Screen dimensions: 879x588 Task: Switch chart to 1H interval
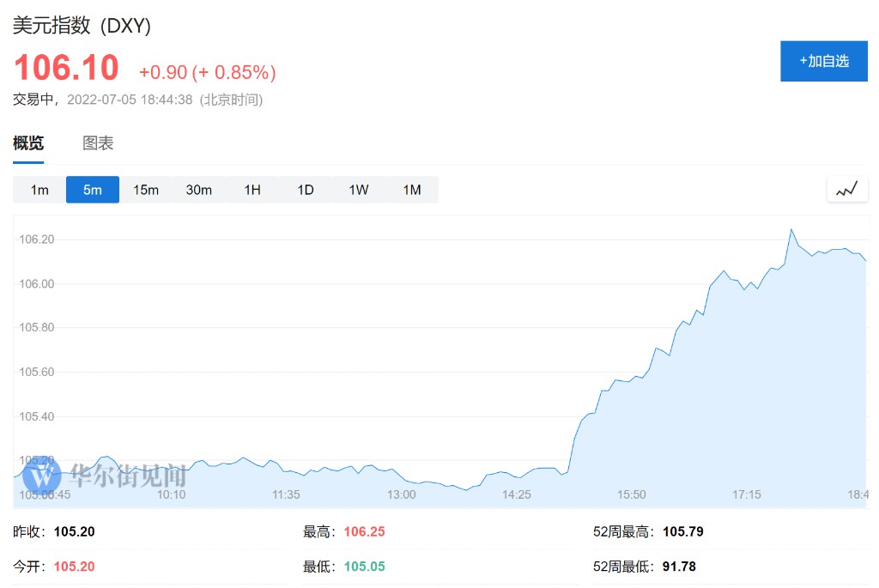click(x=252, y=190)
